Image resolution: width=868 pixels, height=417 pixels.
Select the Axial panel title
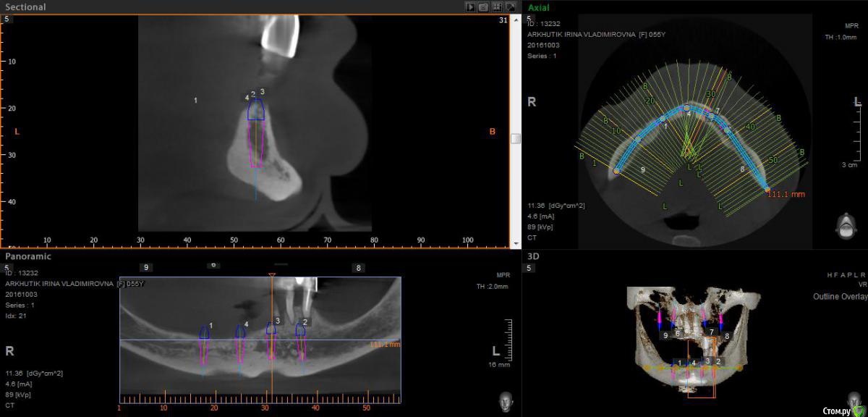click(539, 7)
